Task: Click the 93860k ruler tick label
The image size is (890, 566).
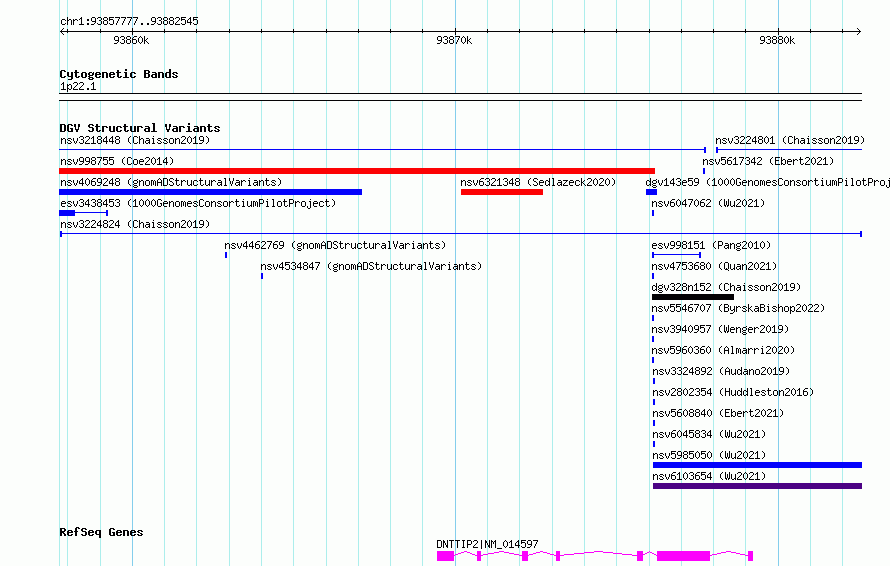Action: click(x=131, y=40)
